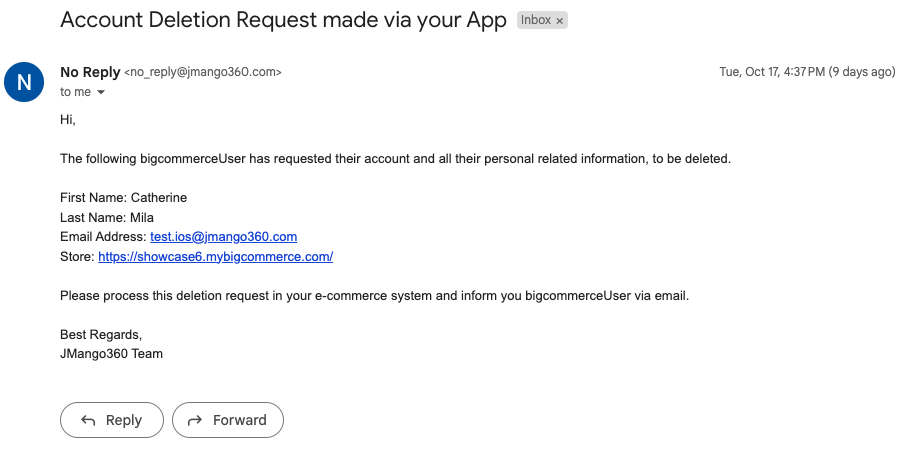Click the email subject "Account Deletion Request" heading
This screenshot has height=451, width=901.
click(x=283, y=20)
